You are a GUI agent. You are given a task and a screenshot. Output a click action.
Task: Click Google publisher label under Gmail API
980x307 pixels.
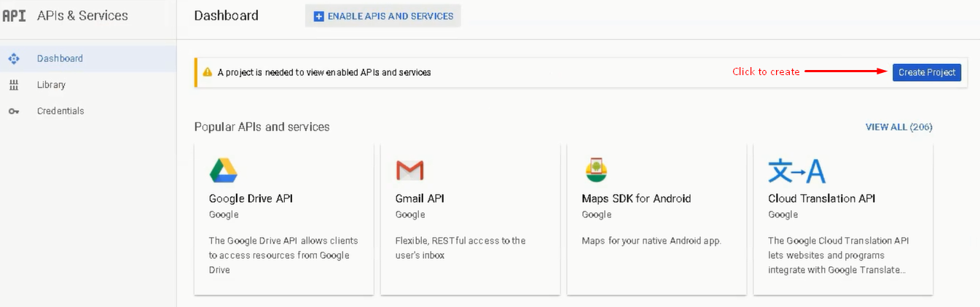point(410,214)
